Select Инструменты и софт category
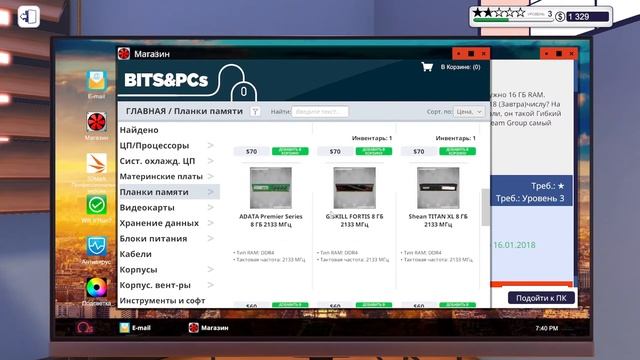 tap(162, 300)
